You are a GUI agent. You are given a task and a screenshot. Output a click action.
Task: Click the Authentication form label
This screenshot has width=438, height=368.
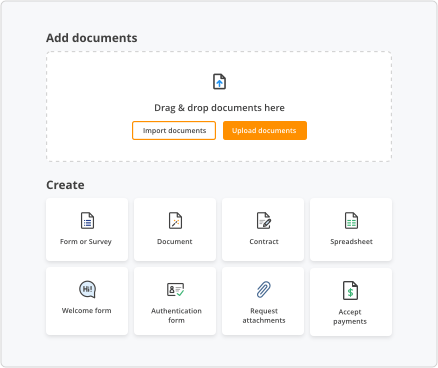pyautogui.click(x=176, y=315)
